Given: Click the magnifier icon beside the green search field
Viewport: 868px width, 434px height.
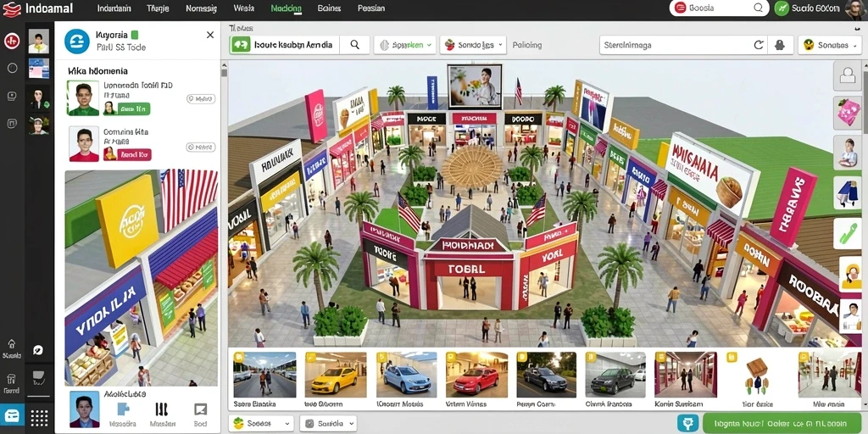Looking at the screenshot, I should (x=355, y=45).
